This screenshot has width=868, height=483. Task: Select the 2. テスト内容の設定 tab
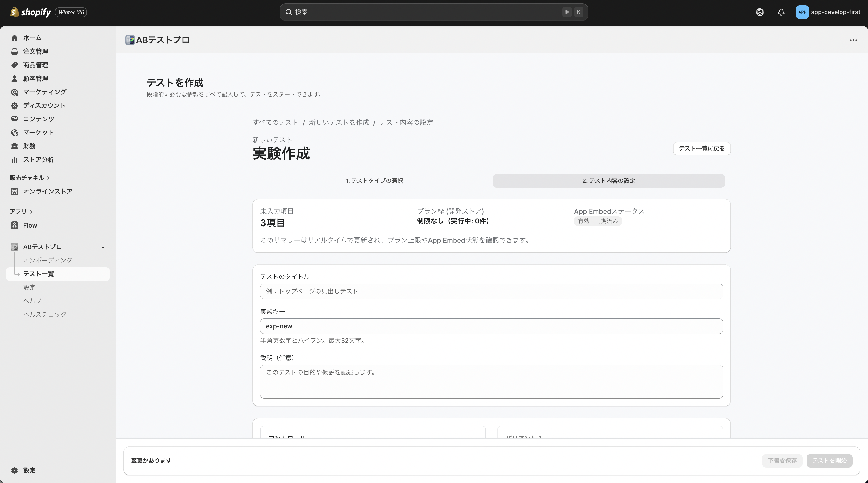608,181
